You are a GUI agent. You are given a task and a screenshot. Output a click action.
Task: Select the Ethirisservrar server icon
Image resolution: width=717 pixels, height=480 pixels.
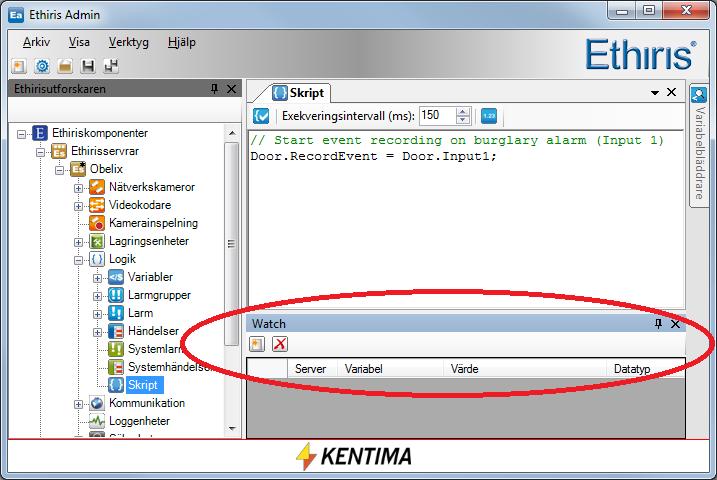click(59, 151)
